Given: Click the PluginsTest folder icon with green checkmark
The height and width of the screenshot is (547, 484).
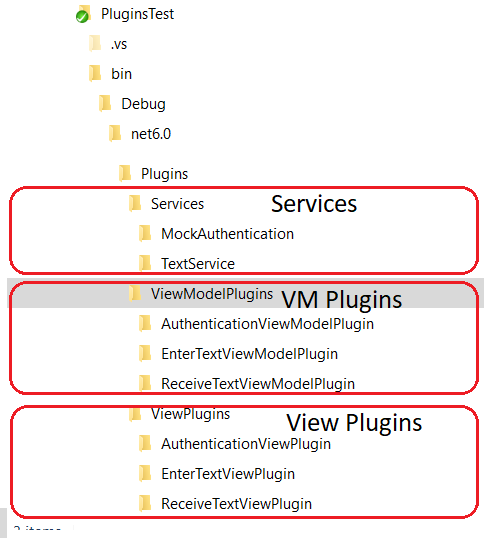Looking at the screenshot, I should (x=83, y=14).
